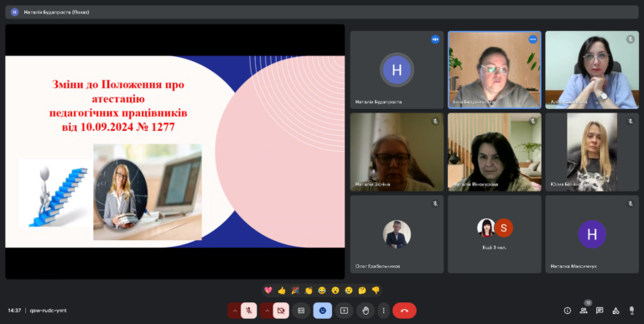Select Наталія Вінокурова video tile
644x324 pixels.
coord(495,152)
